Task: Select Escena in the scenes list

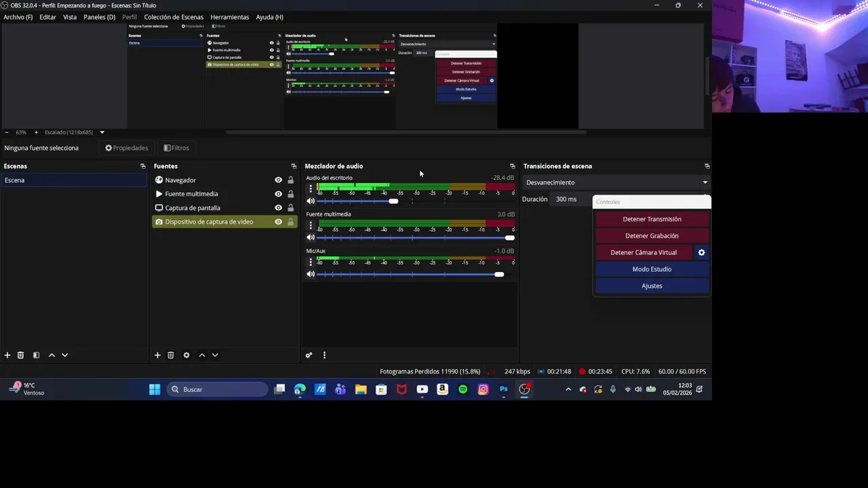Action: click(x=73, y=180)
